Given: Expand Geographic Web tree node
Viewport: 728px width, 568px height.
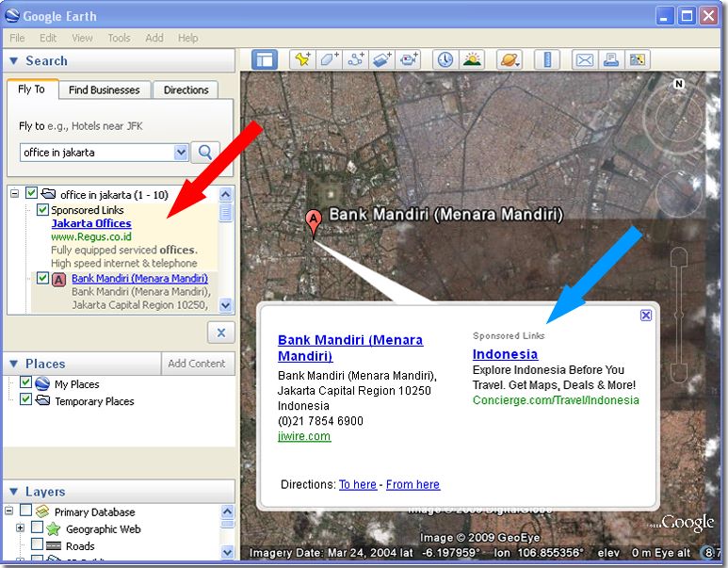Looking at the screenshot, I should pyautogui.click(x=20, y=527).
